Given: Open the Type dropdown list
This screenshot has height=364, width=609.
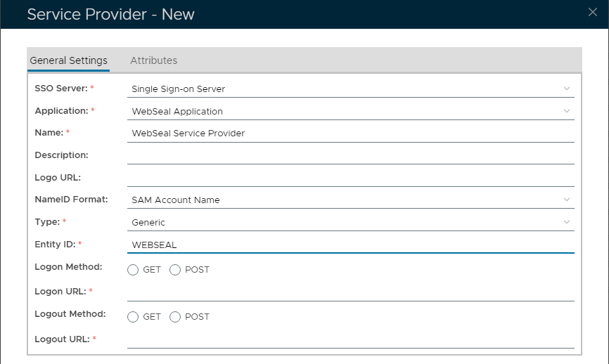Looking at the screenshot, I should 567,222.
